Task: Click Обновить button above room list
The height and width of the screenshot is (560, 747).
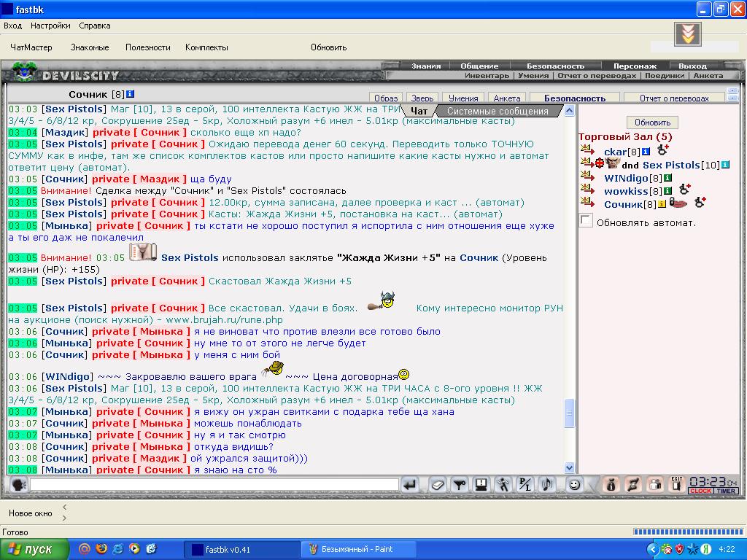Action: [x=652, y=122]
